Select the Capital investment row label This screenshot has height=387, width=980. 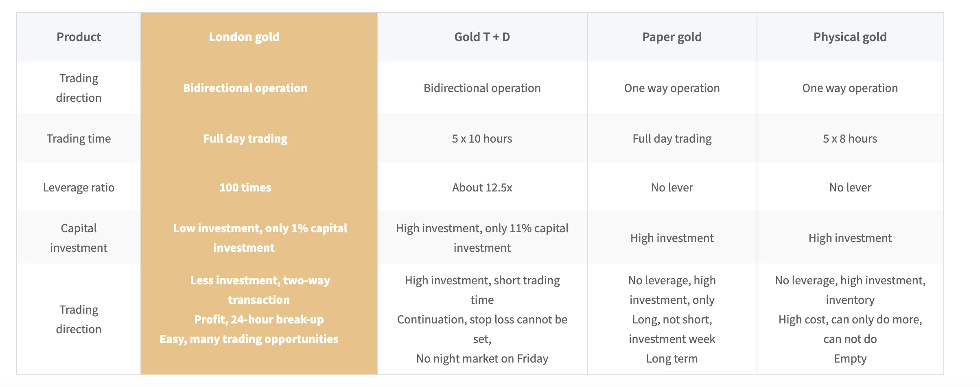pos(79,238)
